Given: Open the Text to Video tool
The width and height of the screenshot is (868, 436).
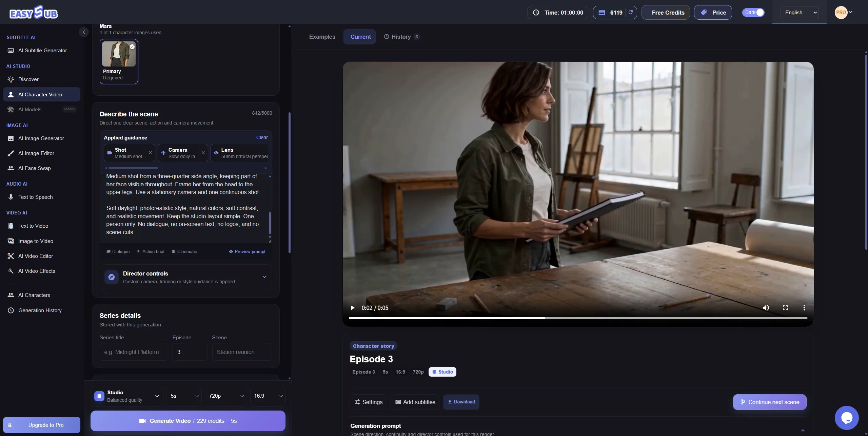Looking at the screenshot, I should (x=42, y=226).
